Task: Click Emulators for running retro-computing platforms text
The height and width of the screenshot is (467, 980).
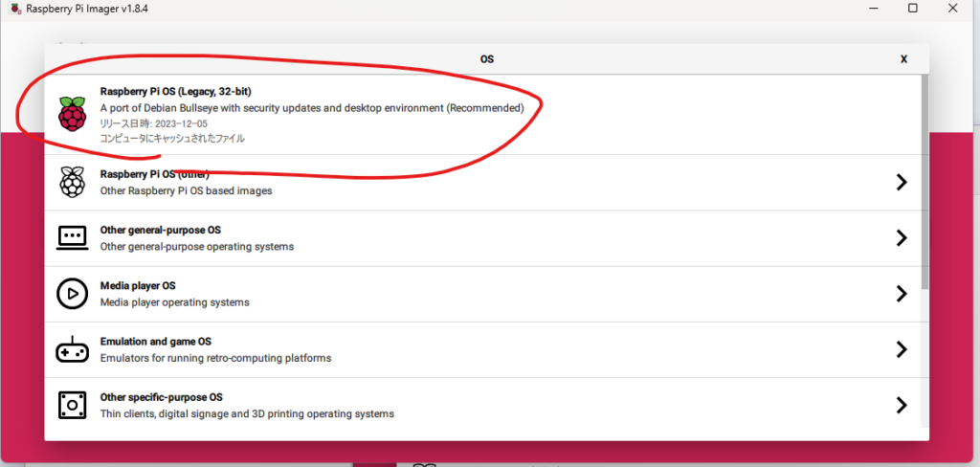Action: 215,358
